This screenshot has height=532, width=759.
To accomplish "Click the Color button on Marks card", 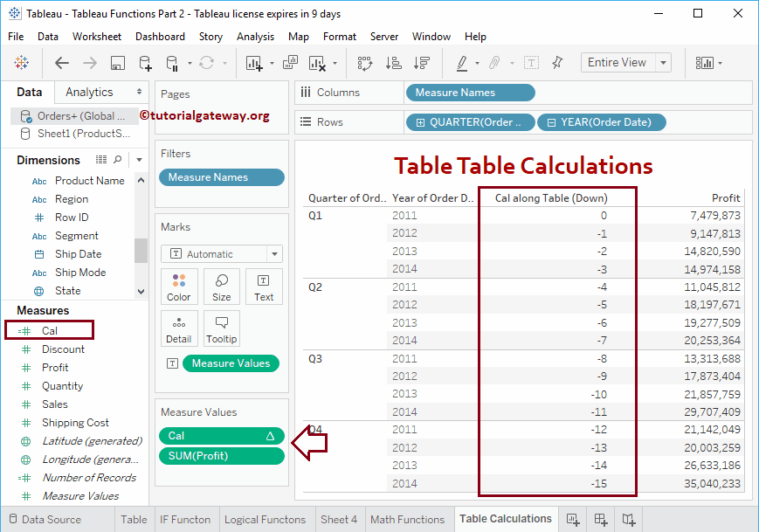I will tap(179, 287).
